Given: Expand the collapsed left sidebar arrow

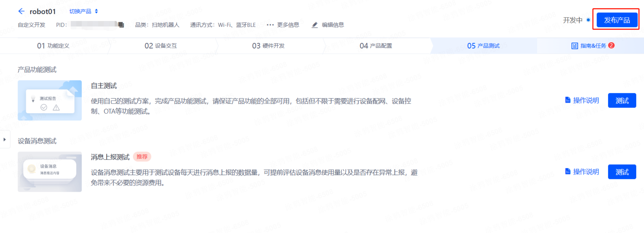Looking at the screenshot, I should (4, 139).
